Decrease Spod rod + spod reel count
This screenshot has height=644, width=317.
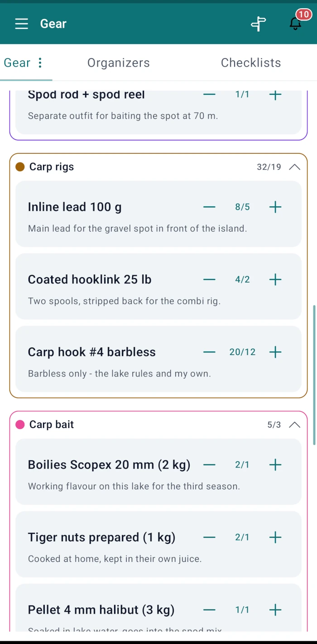209,94
